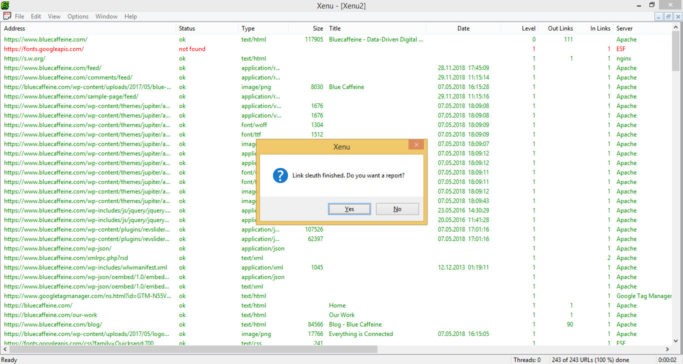Click Yes in the Xenu report dialog

(x=349, y=209)
